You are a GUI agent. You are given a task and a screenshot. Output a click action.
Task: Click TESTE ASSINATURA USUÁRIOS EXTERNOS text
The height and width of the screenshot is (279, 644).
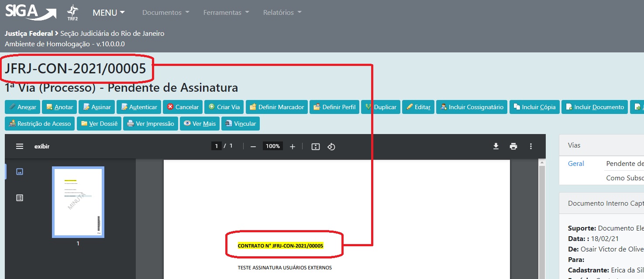pos(285,268)
